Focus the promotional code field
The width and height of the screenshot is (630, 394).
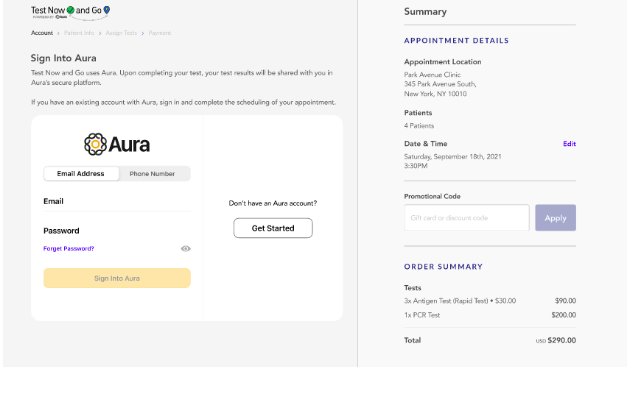466,218
